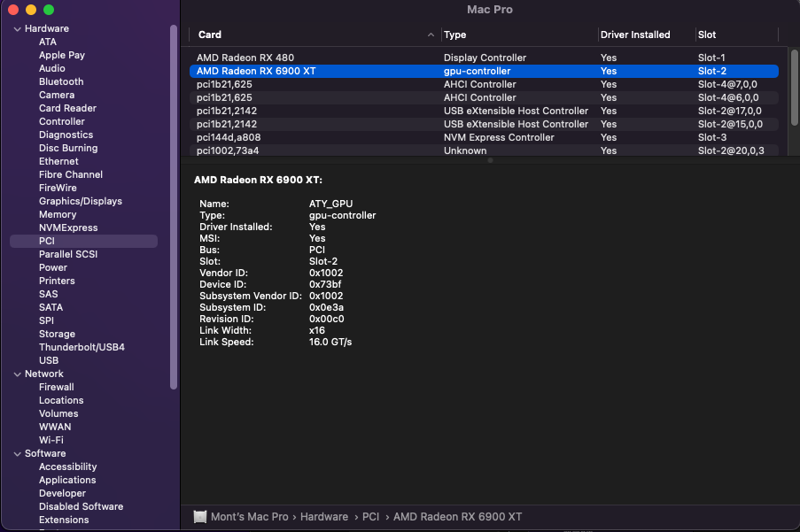
Task: Open Parallel SCSI information
Action: click(x=68, y=254)
